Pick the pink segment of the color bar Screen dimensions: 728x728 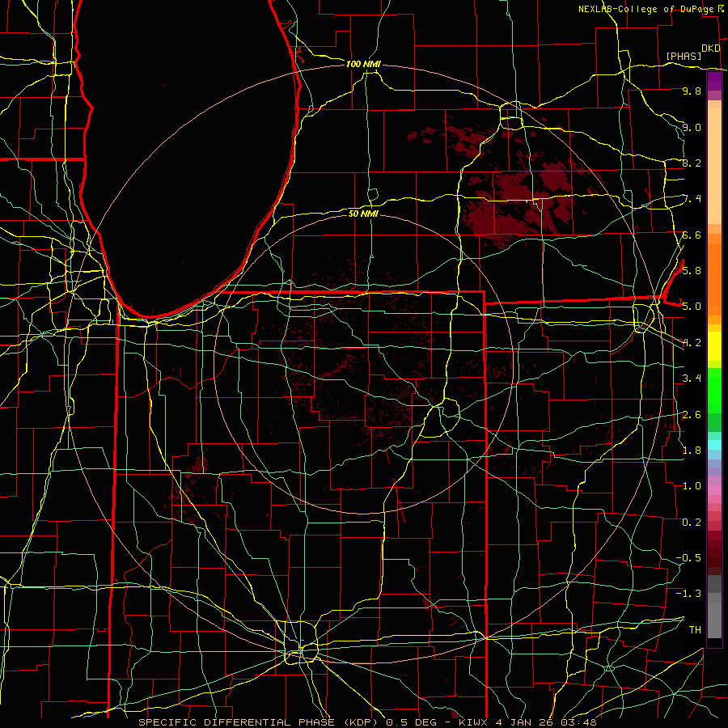coord(714,490)
